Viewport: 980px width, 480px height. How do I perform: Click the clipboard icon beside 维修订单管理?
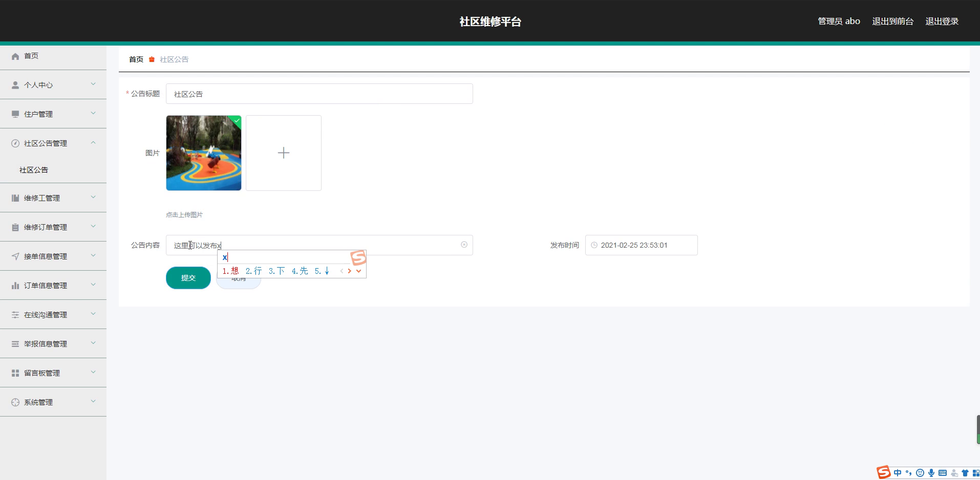15,227
